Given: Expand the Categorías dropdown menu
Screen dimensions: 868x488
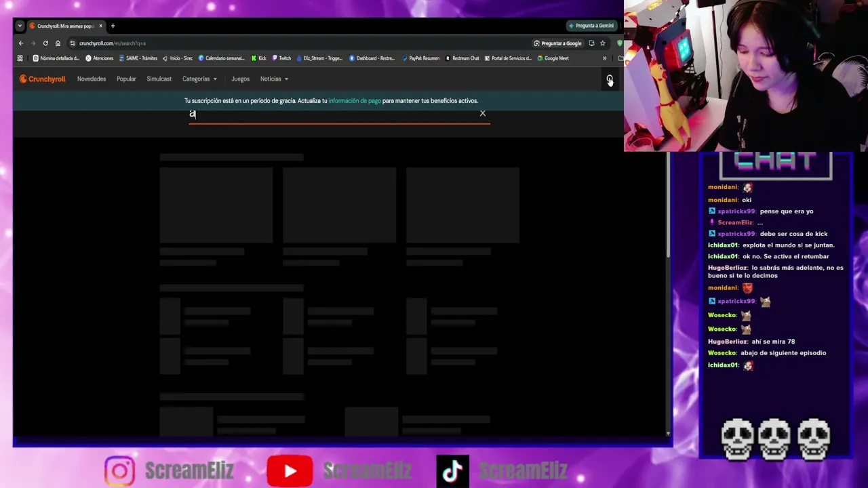Looking at the screenshot, I should pyautogui.click(x=199, y=79).
